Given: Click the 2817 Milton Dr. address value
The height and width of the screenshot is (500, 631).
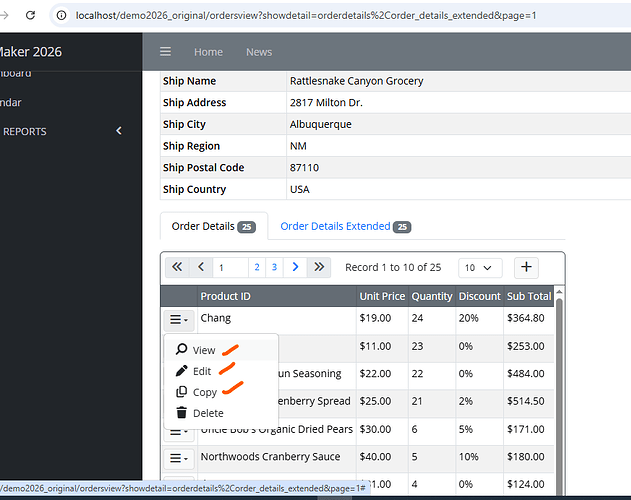Looking at the screenshot, I should tap(326, 103).
